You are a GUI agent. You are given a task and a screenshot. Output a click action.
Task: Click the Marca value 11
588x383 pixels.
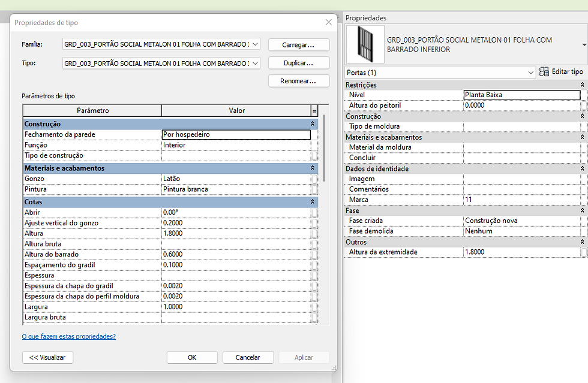coord(522,200)
